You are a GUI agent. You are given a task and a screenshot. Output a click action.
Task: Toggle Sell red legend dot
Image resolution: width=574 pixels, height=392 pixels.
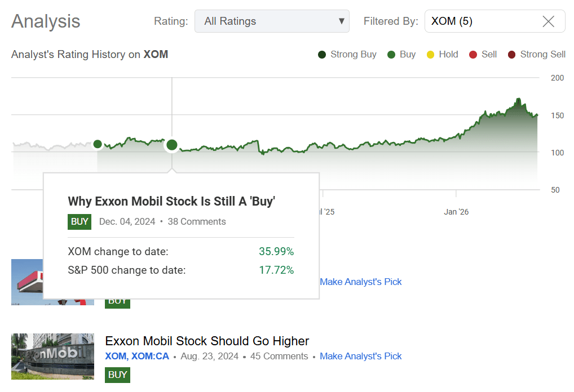click(x=473, y=55)
